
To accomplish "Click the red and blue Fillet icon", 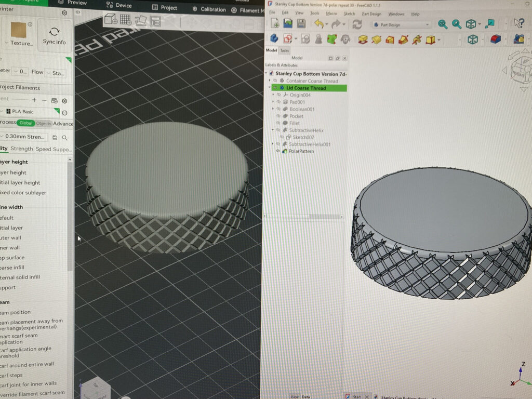I will pyautogui.click(x=496, y=39).
